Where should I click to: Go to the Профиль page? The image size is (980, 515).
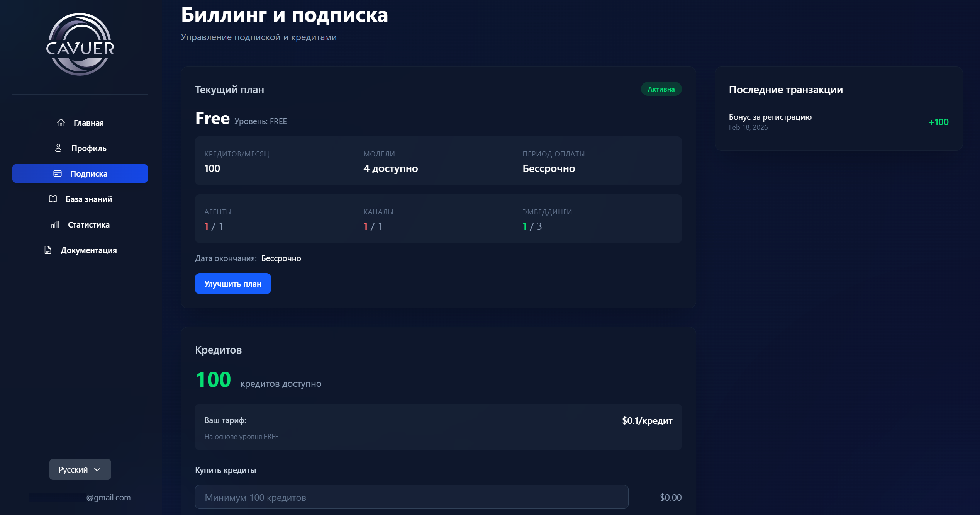[88, 148]
